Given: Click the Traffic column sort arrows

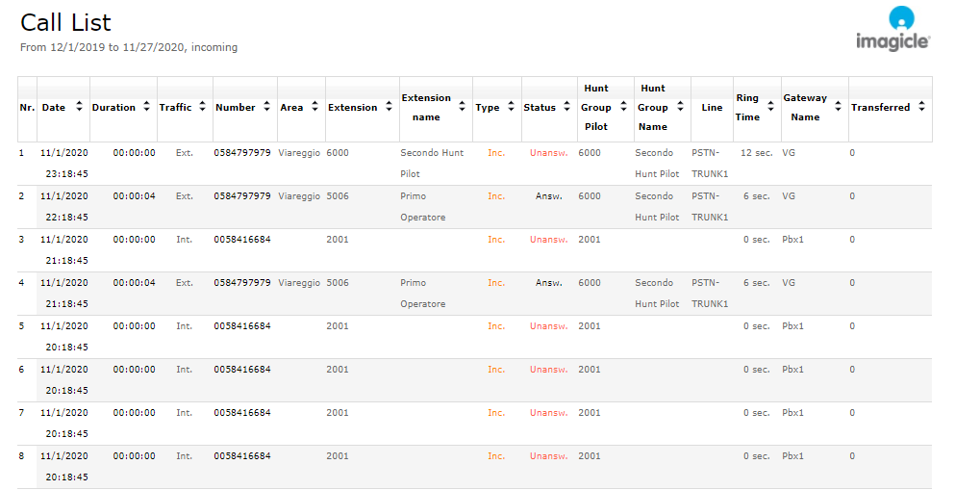Looking at the screenshot, I should [202, 108].
